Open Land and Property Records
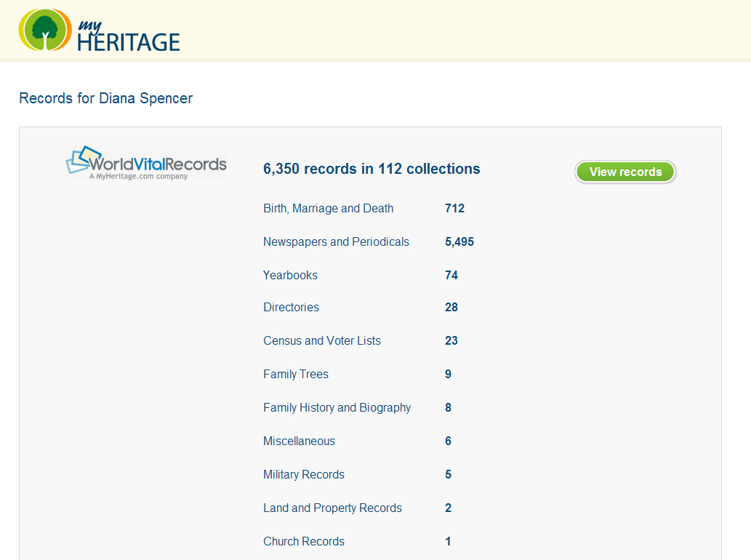 point(332,508)
